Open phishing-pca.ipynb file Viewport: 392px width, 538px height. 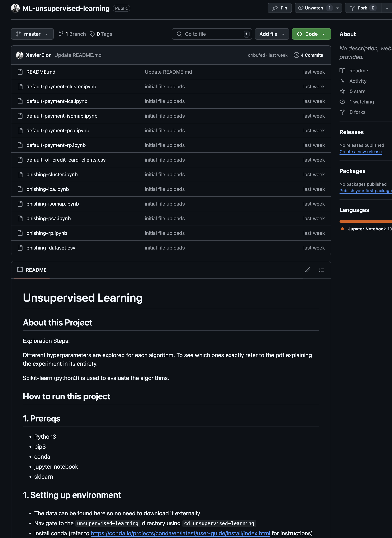click(48, 219)
